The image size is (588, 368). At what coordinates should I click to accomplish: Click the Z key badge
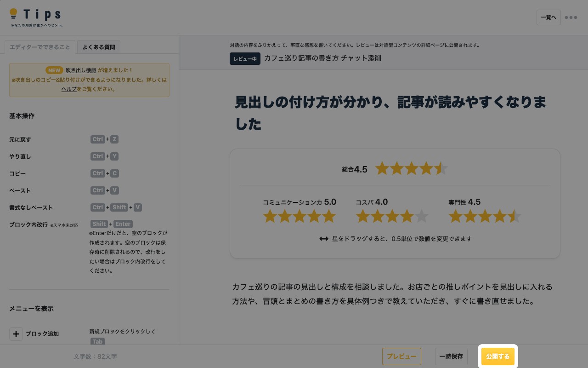point(114,139)
